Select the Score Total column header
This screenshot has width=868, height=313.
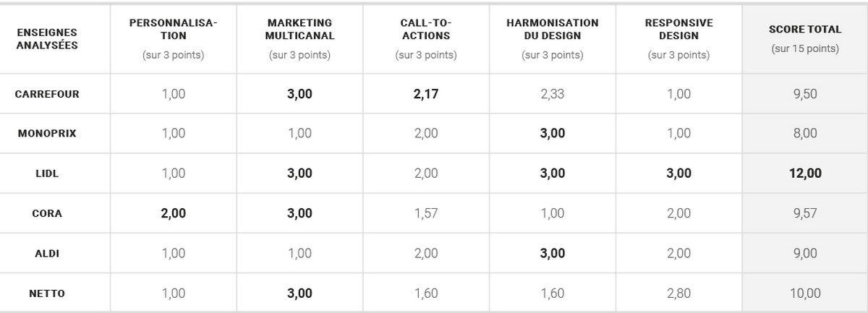click(x=805, y=30)
